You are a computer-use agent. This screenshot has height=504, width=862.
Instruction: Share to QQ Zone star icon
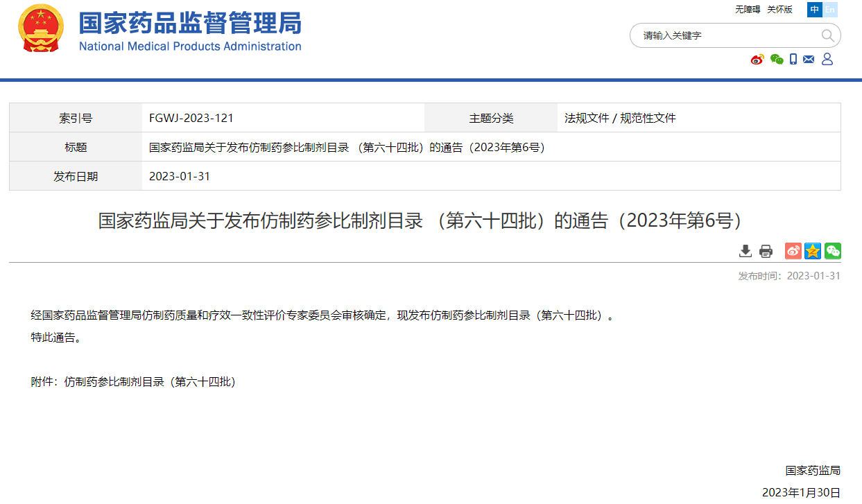tap(813, 251)
